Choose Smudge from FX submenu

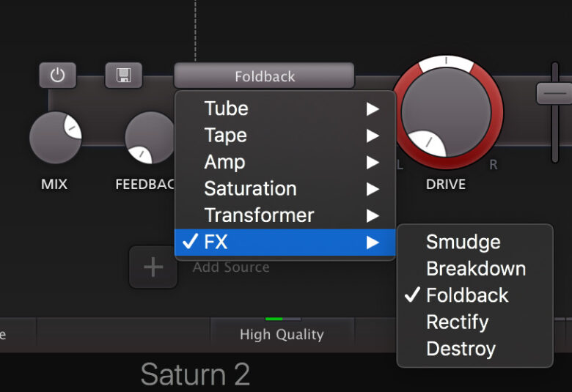(475, 242)
